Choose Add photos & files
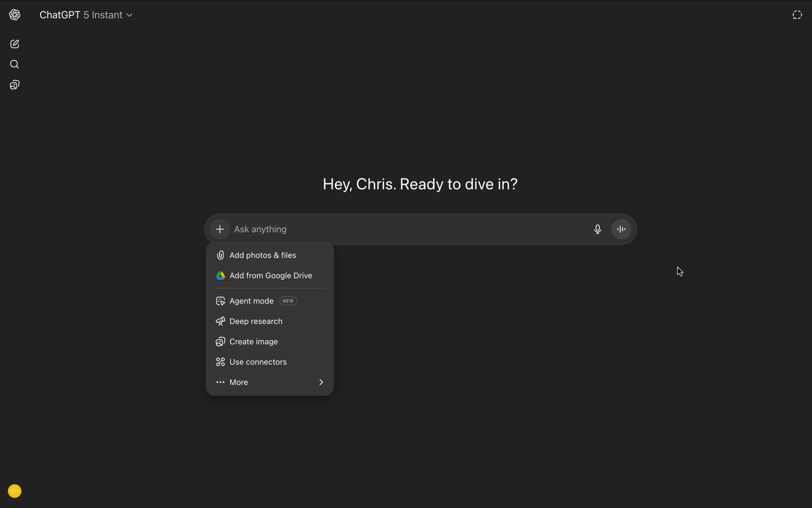 [270, 255]
